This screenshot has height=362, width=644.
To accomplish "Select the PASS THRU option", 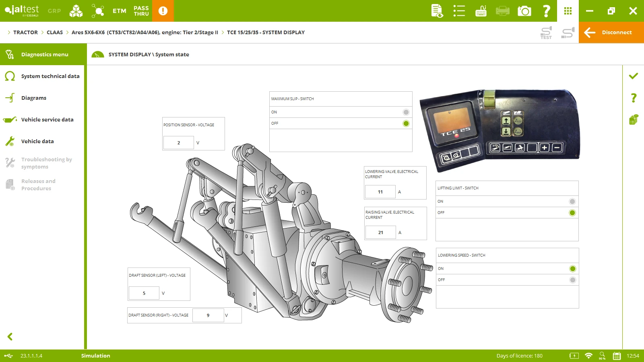I will pyautogui.click(x=141, y=11).
